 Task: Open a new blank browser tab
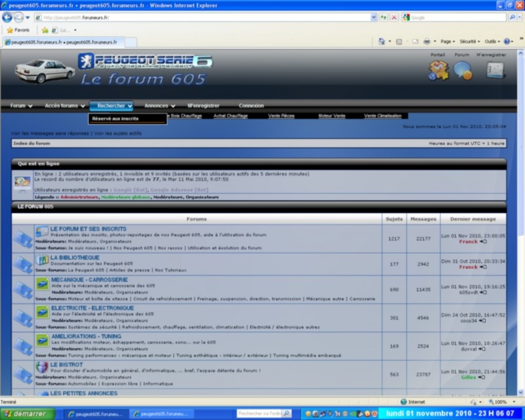pos(131,42)
